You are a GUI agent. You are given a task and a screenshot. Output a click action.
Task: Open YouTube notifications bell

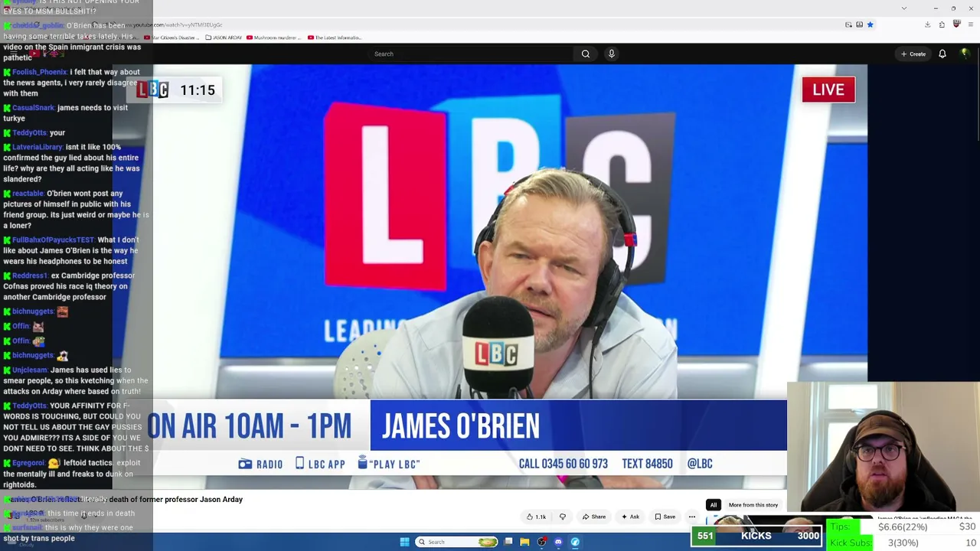tap(942, 54)
